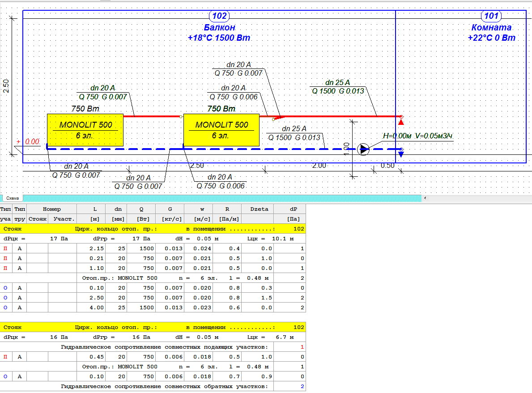Click the Комната room name label
The height and width of the screenshot is (393, 532).
[x=491, y=28]
